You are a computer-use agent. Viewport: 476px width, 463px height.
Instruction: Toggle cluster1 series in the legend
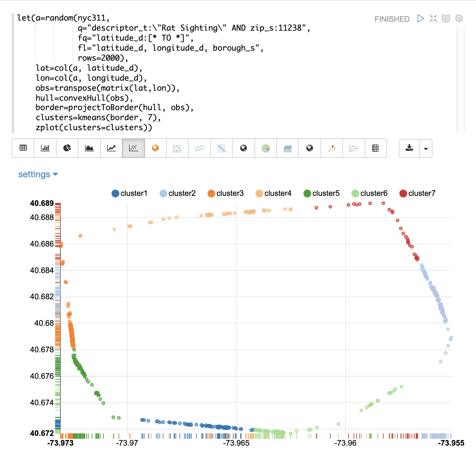tap(129, 194)
